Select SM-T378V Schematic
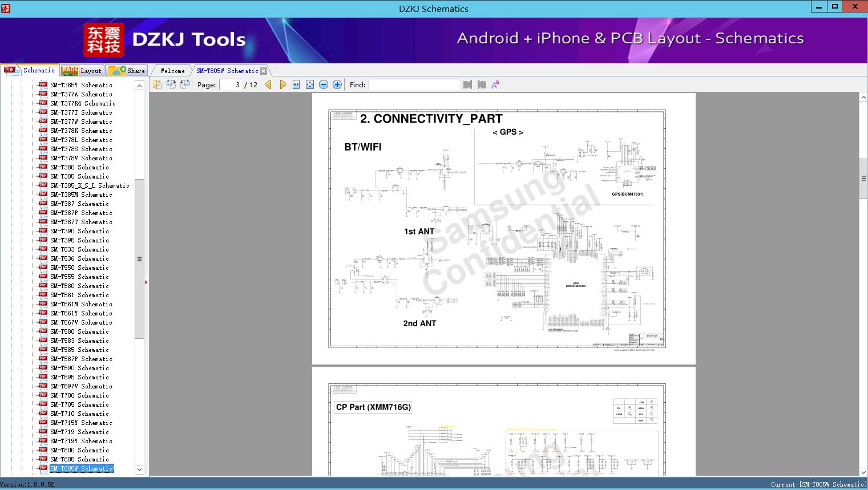 (81, 158)
